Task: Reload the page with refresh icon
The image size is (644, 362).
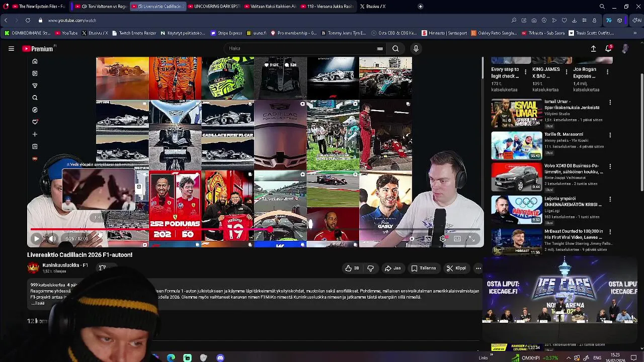Action: [x=28, y=21]
